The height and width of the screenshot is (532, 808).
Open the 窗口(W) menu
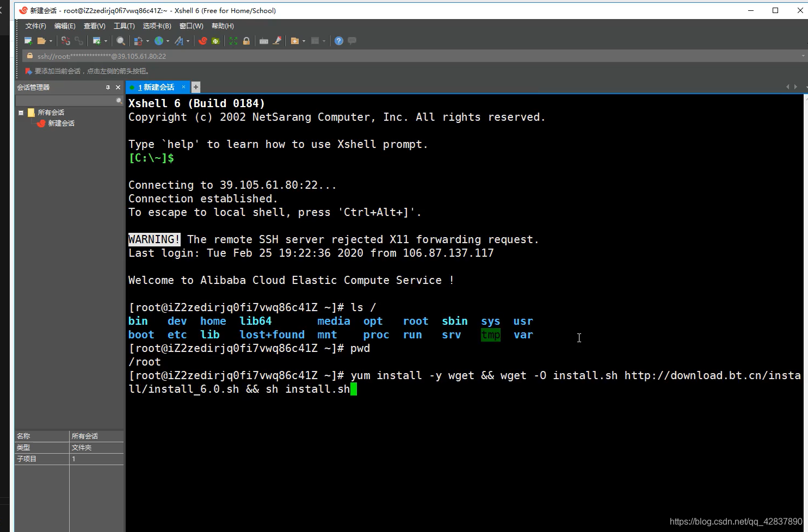pos(191,26)
